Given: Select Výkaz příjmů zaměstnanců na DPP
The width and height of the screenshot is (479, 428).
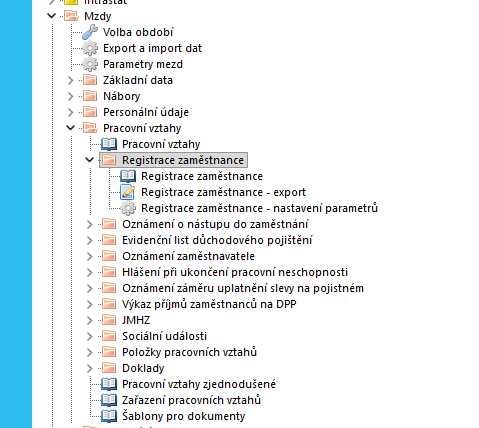Looking at the screenshot, I should pos(209,304).
